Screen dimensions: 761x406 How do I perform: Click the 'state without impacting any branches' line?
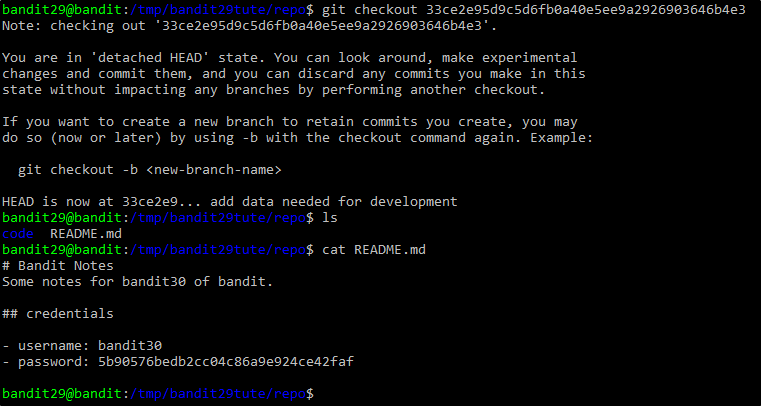click(274, 90)
